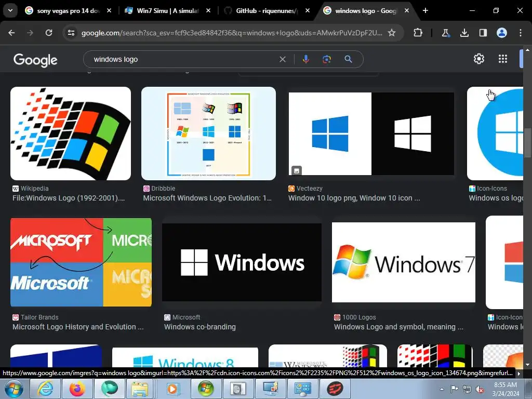Open File:Windows Logo (1992-2001) link
The height and width of the screenshot is (399, 532).
coord(69,198)
